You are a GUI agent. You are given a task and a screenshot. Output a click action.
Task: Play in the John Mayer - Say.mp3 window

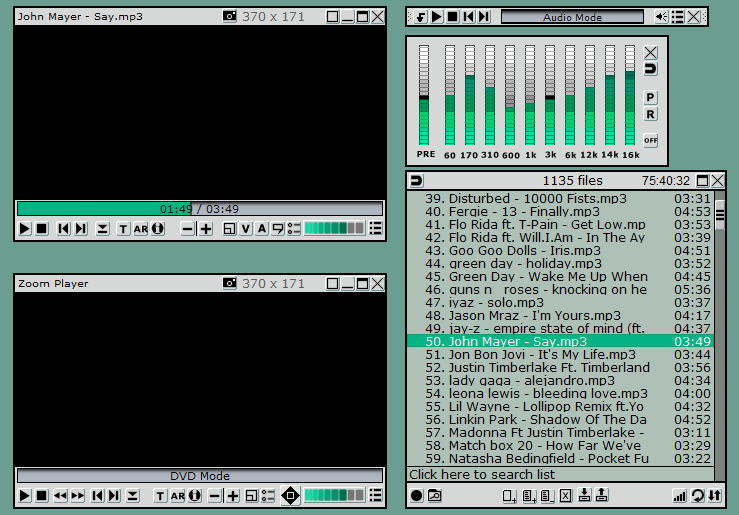pos(25,229)
